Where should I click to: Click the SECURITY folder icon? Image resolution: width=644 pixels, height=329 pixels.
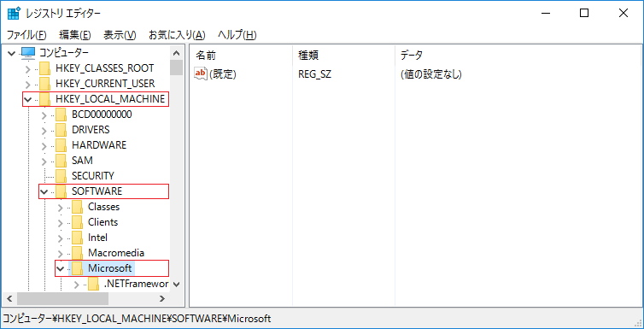pyautogui.click(x=61, y=176)
